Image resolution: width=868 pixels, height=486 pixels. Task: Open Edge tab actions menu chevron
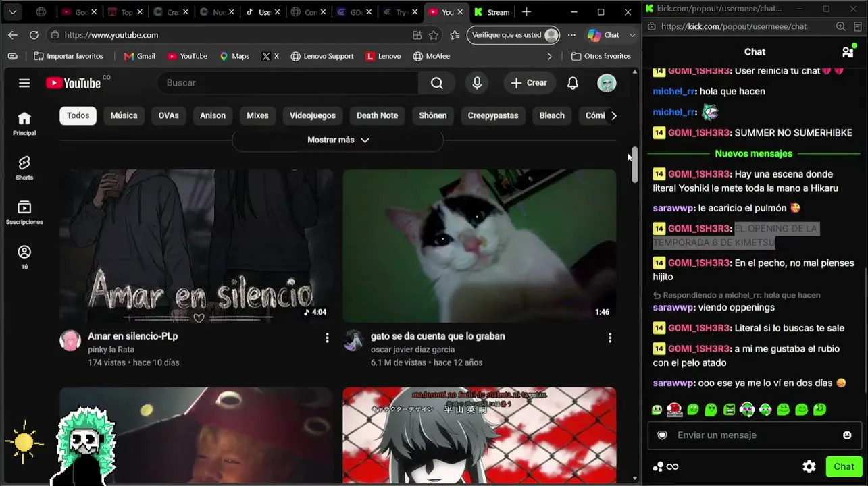click(13, 12)
